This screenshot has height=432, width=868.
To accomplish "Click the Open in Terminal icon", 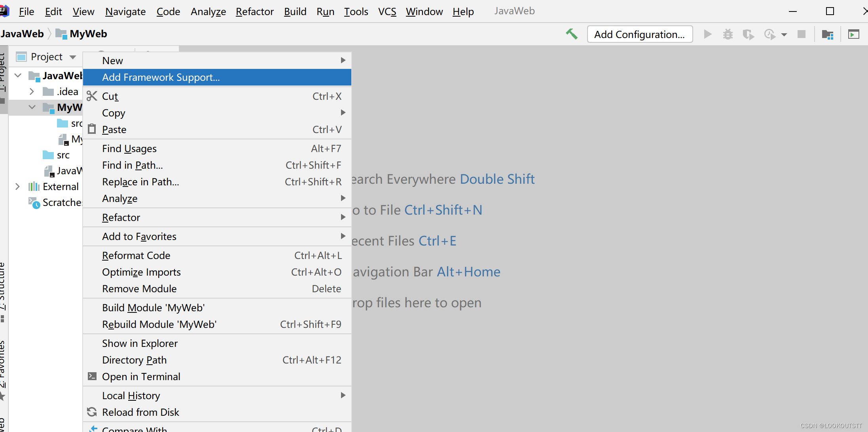I will pyautogui.click(x=92, y=376).
